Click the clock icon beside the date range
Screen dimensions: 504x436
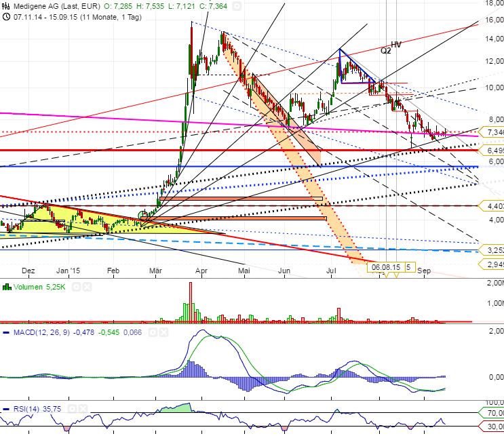tap(6, 17)
